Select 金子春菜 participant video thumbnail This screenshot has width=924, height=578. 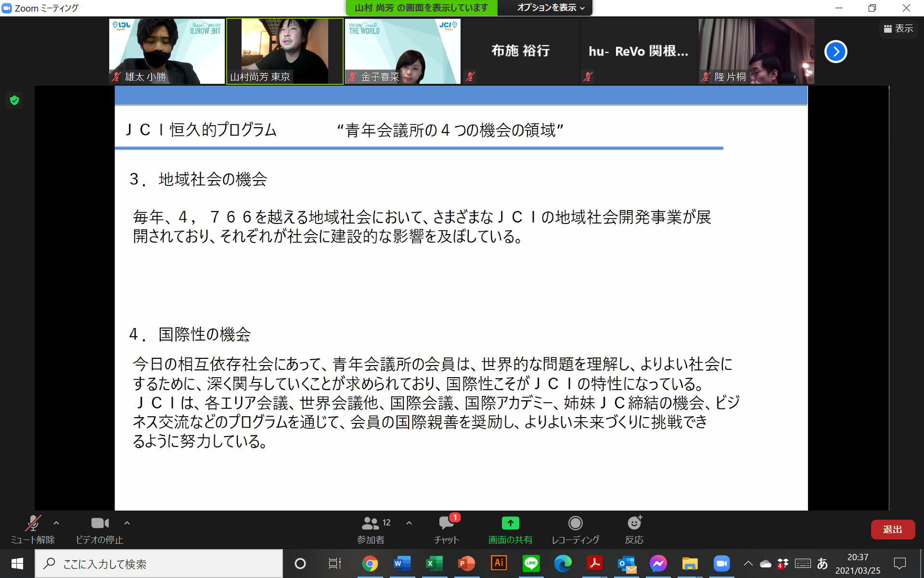coord(402,52)
